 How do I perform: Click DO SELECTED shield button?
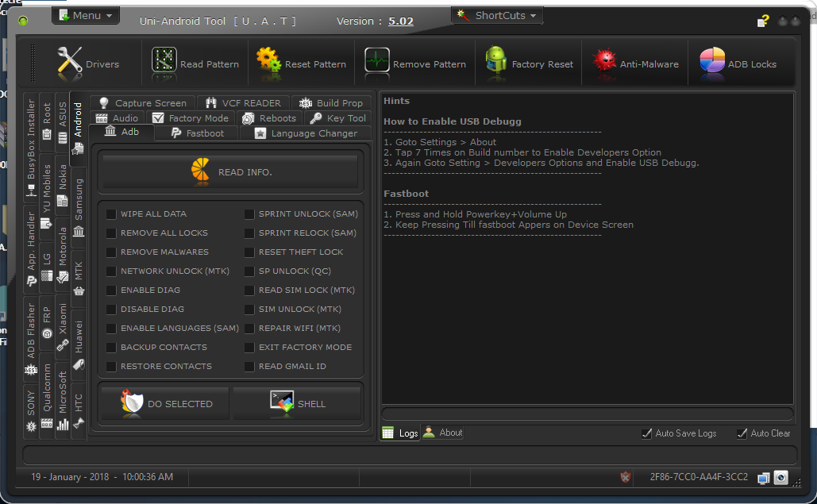click(164, 403)
